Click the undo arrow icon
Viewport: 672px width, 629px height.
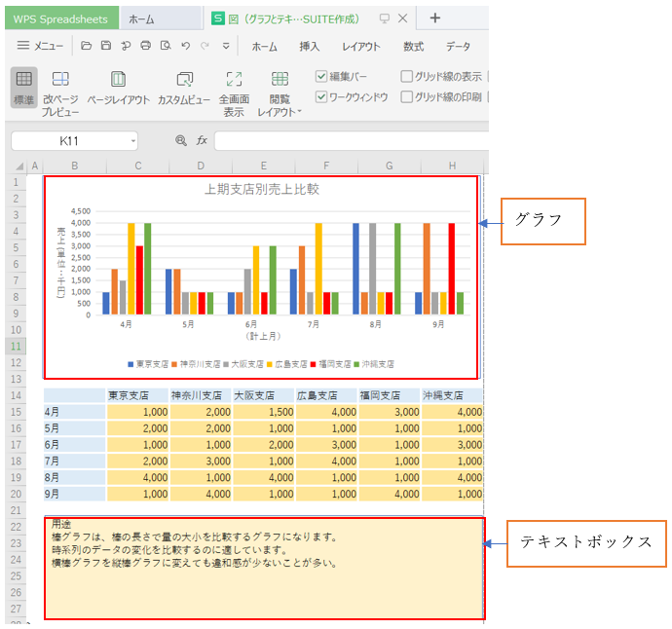point(185,46)
